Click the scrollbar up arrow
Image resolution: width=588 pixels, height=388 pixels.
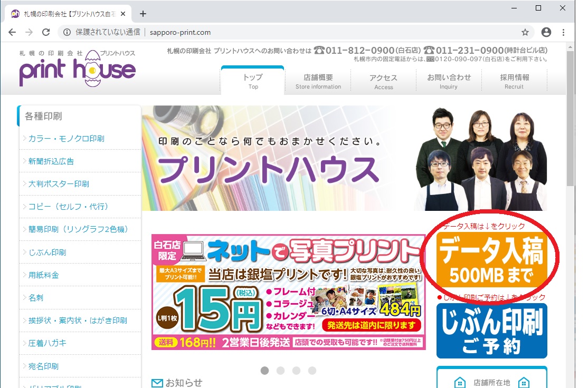(x=571, y=47)
